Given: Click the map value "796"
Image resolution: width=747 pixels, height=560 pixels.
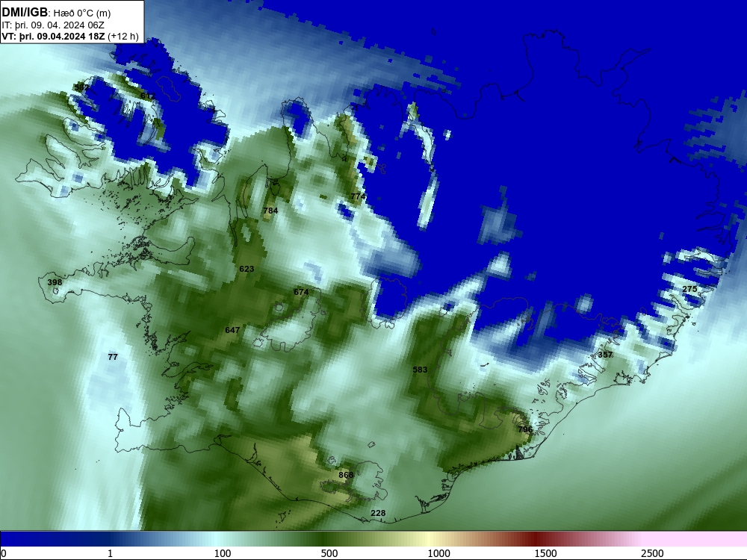Looking at the screenshot, I should [525, 429].
